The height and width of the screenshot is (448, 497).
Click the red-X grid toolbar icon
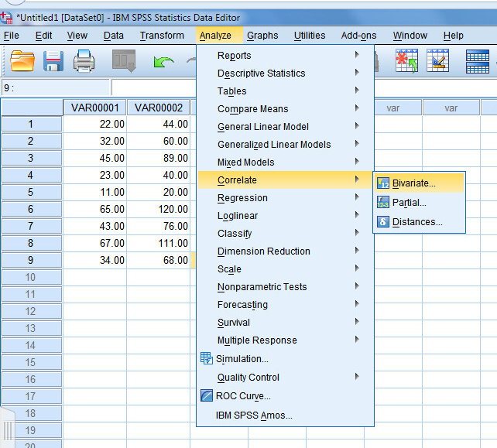click(406, 60)
